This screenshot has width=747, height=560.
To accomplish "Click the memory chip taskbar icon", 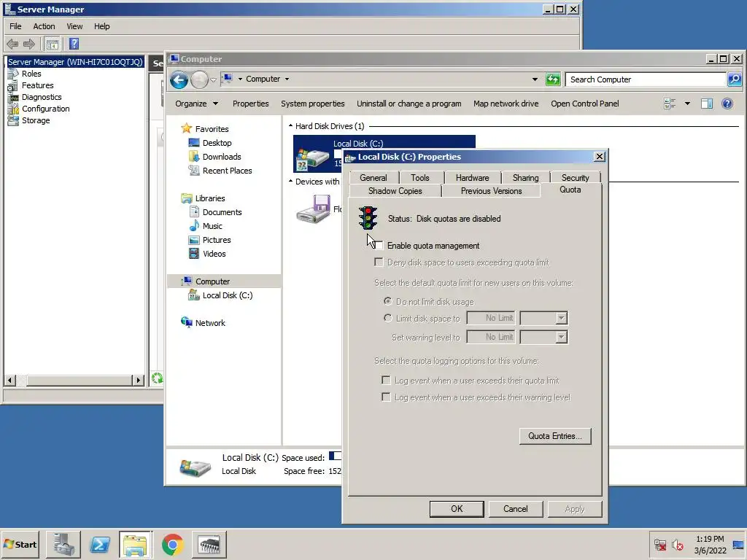I will point(209,544).
